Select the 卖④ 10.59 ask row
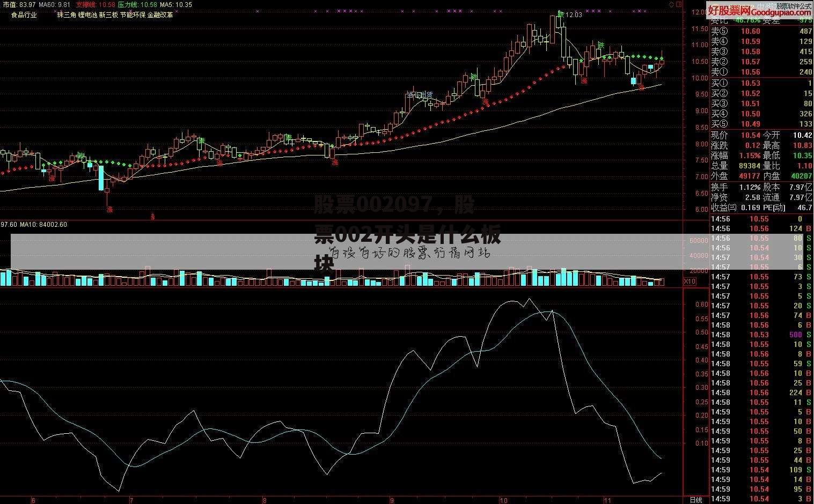This screenshot has height=504, width=814. coord(761,41)
